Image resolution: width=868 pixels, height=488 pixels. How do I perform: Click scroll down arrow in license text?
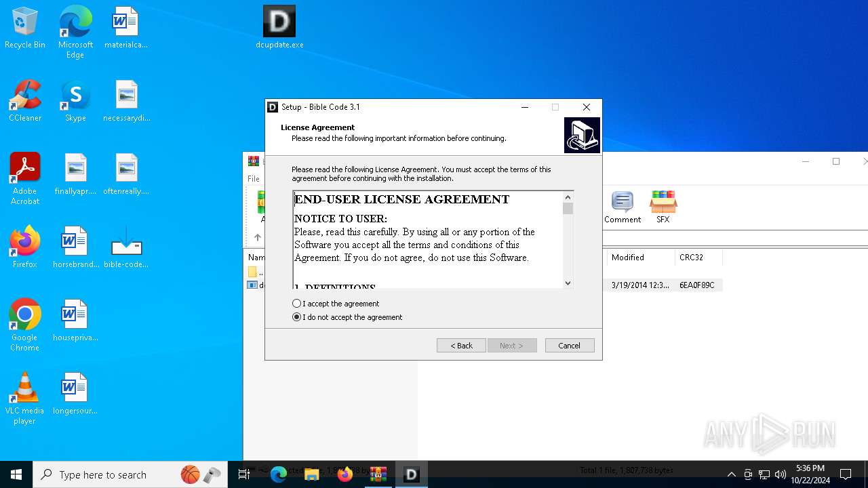point(568,283)
